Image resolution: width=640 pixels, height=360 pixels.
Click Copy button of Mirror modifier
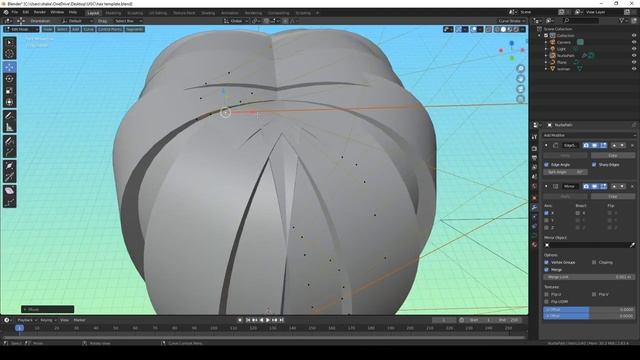[613, 196]
